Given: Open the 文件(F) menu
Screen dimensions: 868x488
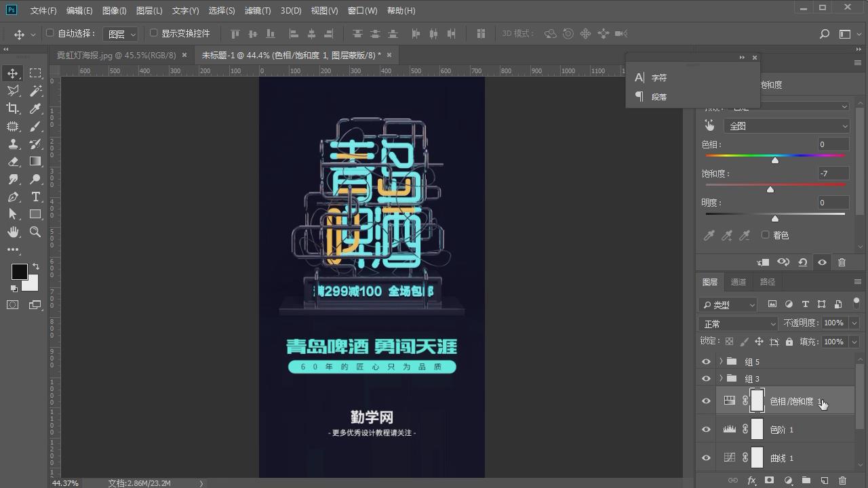Looking at the screenshot, I should point(43,11).
